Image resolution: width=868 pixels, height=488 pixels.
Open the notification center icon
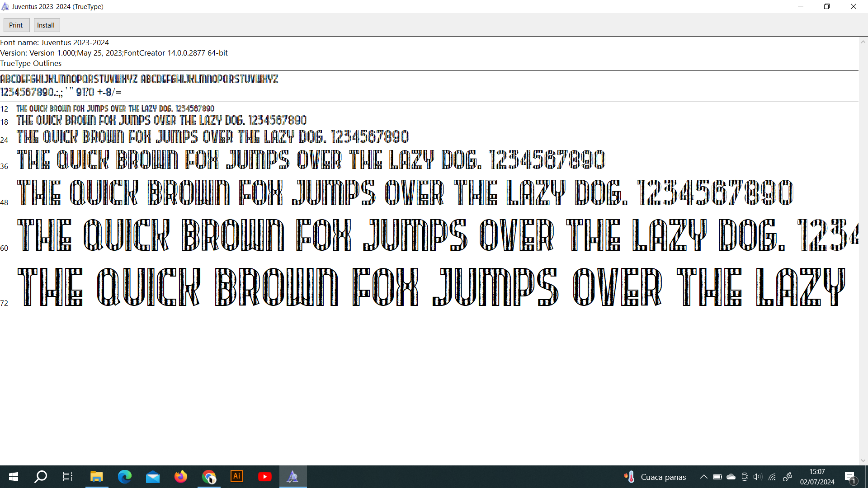[x=850, y=477]
